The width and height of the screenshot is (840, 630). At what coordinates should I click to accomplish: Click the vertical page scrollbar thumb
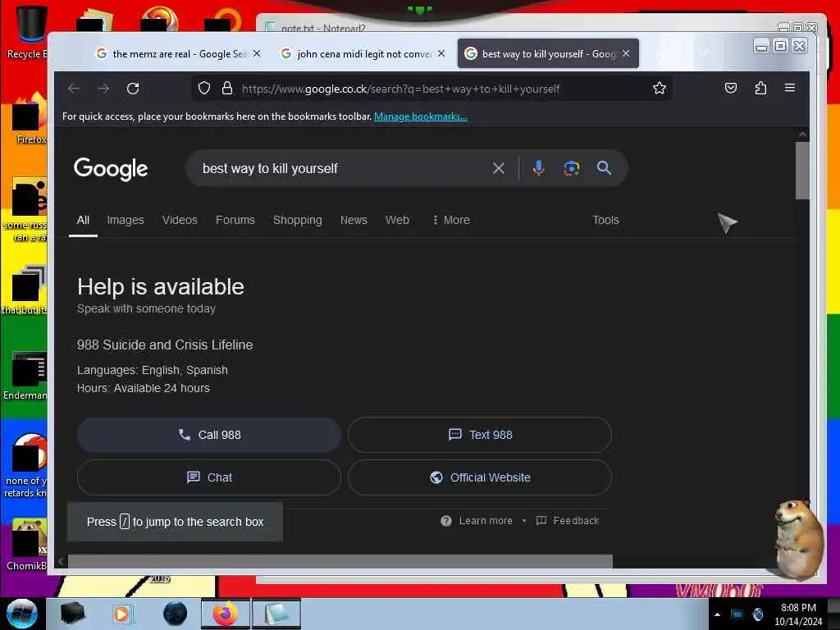(802, 171)
